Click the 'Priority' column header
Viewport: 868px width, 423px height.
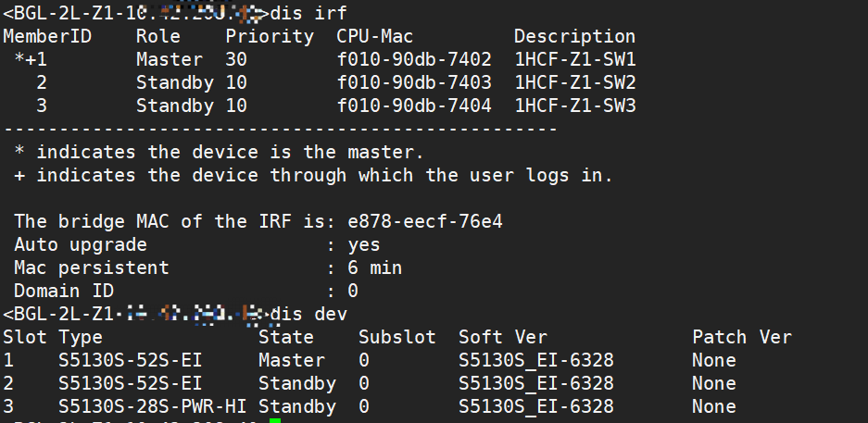(x=270, y=36)
